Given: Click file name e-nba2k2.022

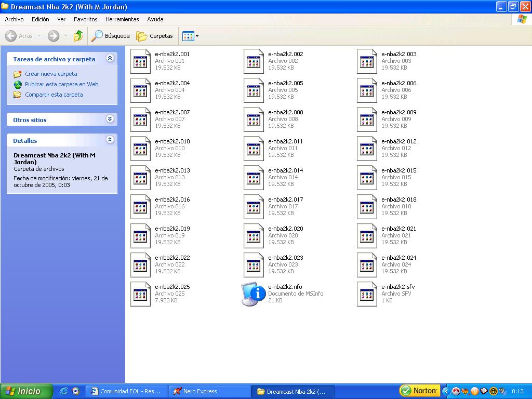Looking at the screenshot, I should point(172,258).
